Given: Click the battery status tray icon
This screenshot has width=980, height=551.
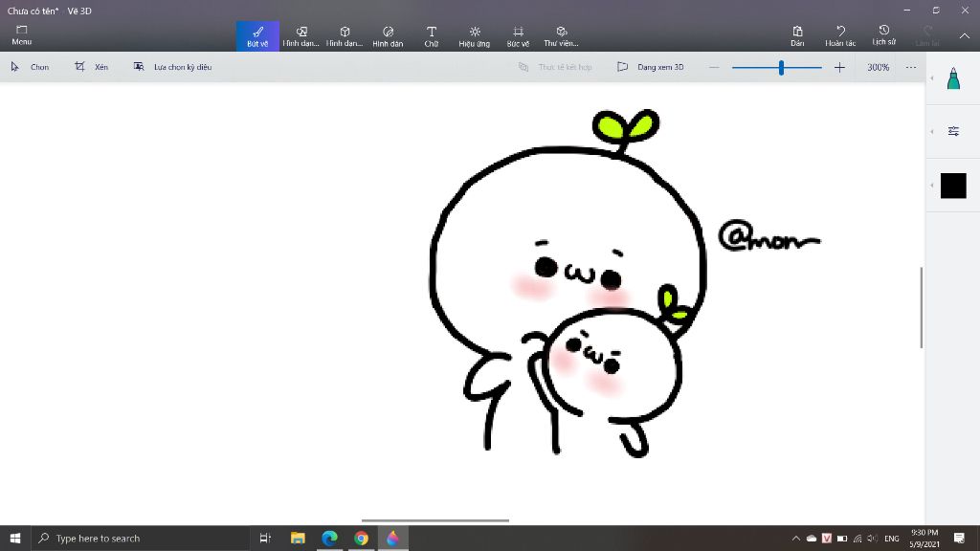Looking at the screenshot, I should click(x=842, y=538).
